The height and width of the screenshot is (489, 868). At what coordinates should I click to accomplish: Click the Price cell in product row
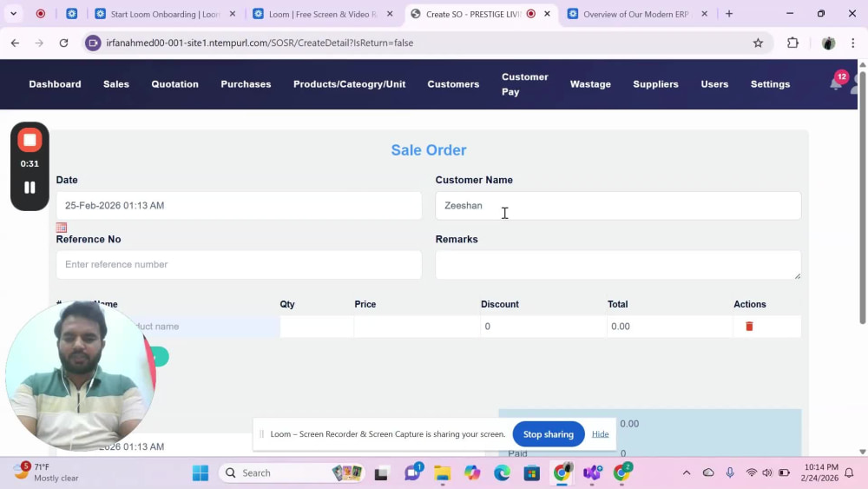[x=417, y=327]
